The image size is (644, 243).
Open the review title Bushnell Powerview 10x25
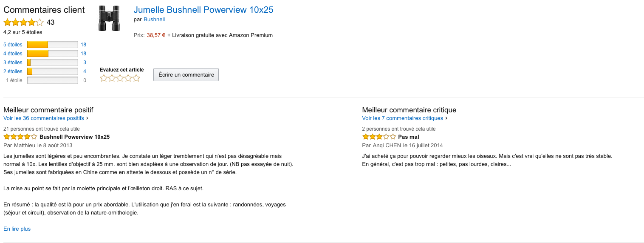(x=75, y=137)
